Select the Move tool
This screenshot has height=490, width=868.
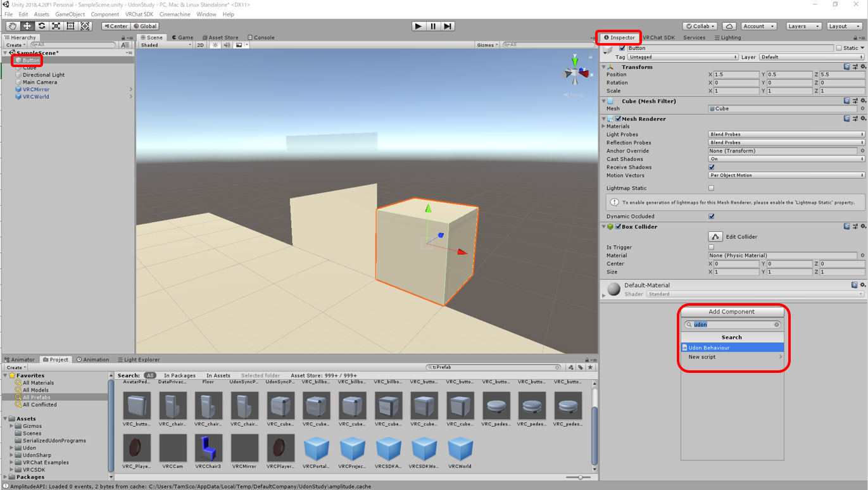point(27,26)
